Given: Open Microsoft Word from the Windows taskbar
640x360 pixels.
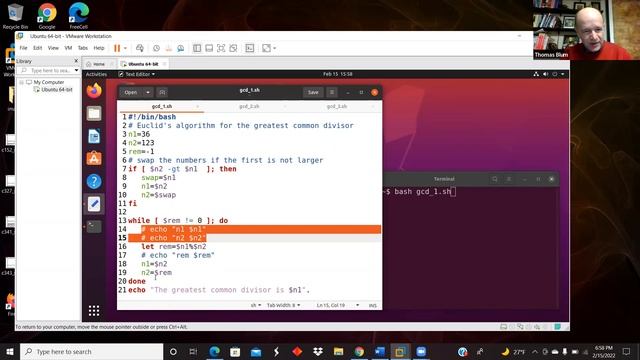Looking at the screenshot, I should click(380, 351).
